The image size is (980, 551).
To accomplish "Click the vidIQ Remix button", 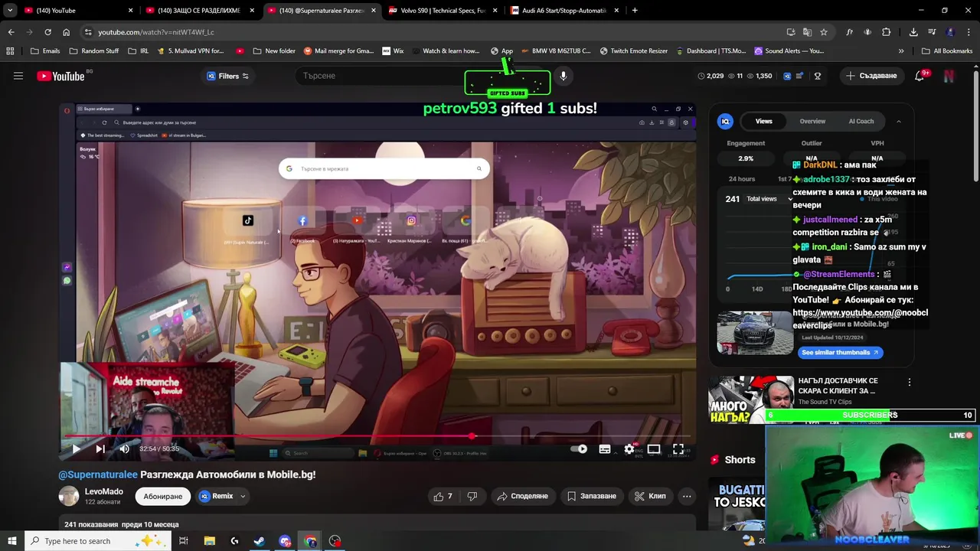I will pyautogui.click(x=216, y=496).
